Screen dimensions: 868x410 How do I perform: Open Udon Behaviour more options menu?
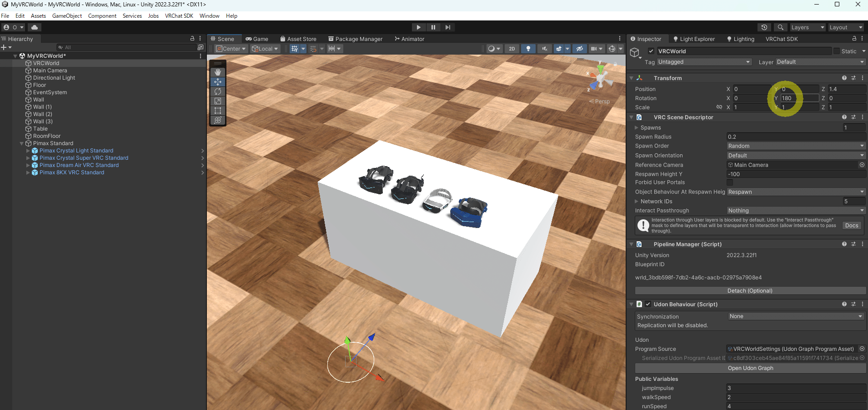coord(863,304)
